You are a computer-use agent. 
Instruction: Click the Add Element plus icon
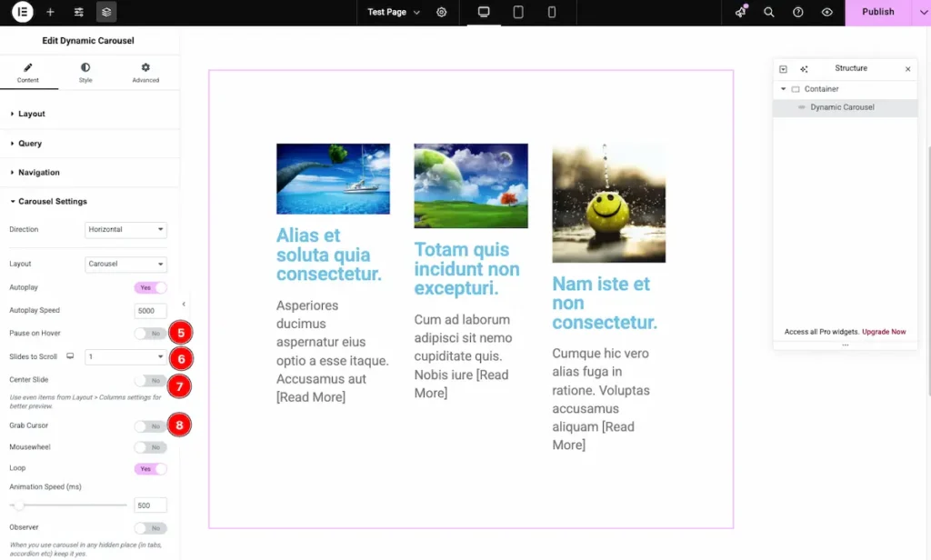50,12
